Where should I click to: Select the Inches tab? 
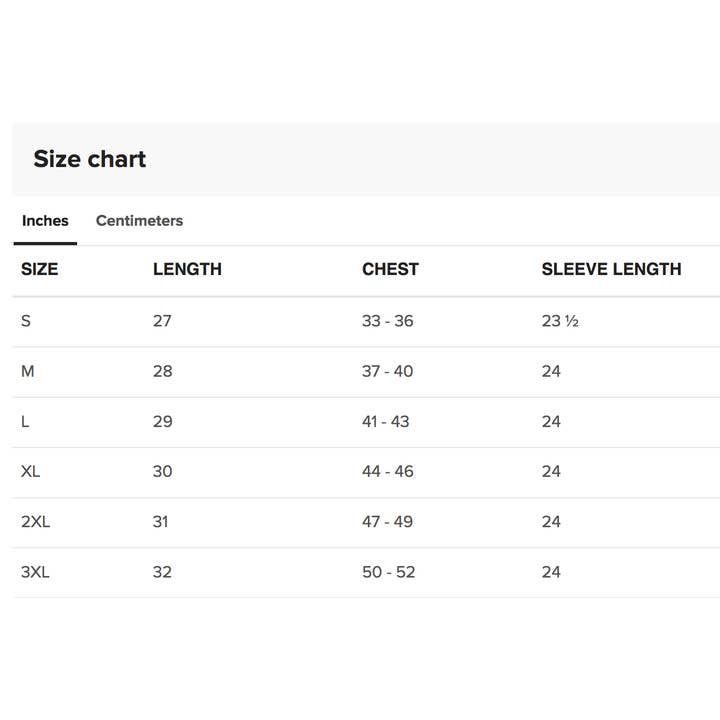[45, 221]
